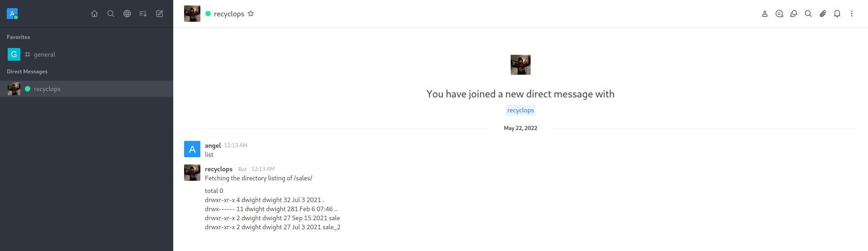Click angel's username on the message

tap(213, 145)
